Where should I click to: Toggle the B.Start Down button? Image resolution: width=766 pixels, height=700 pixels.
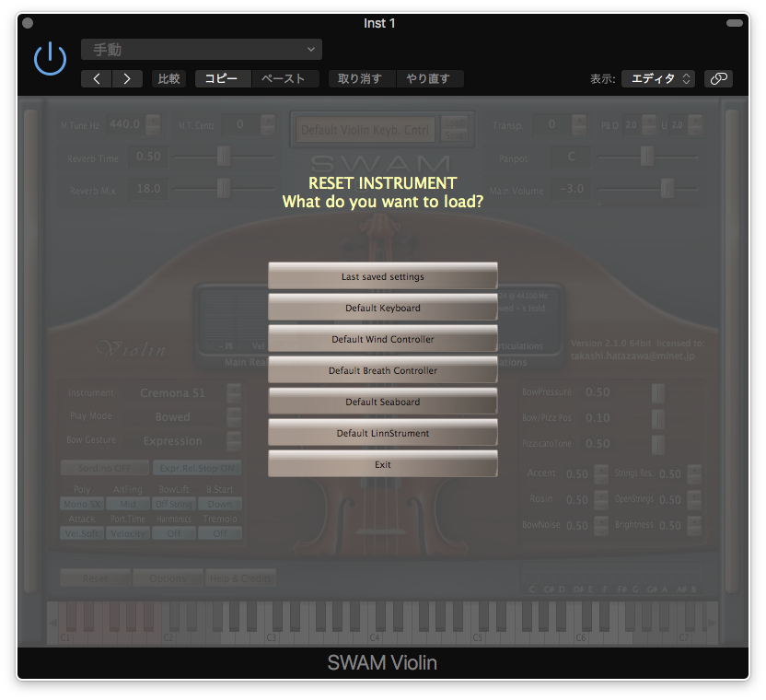220,504
